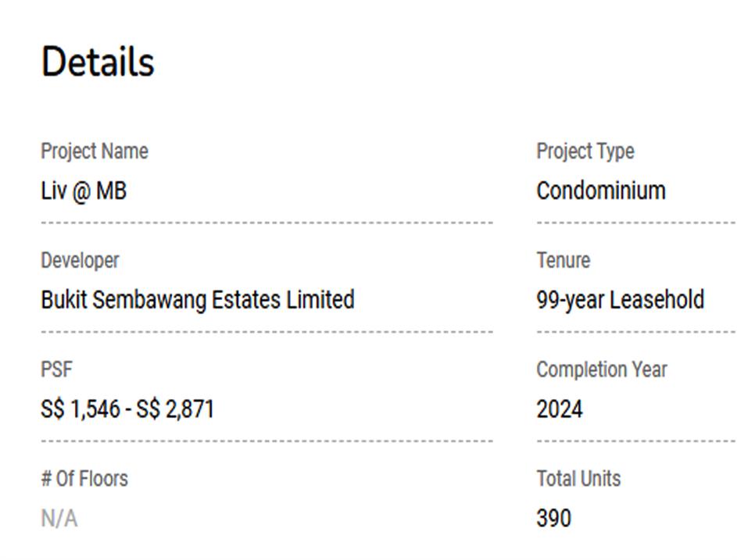
Task: Click the # Of Floors label
Action: (x=84, y=479)
